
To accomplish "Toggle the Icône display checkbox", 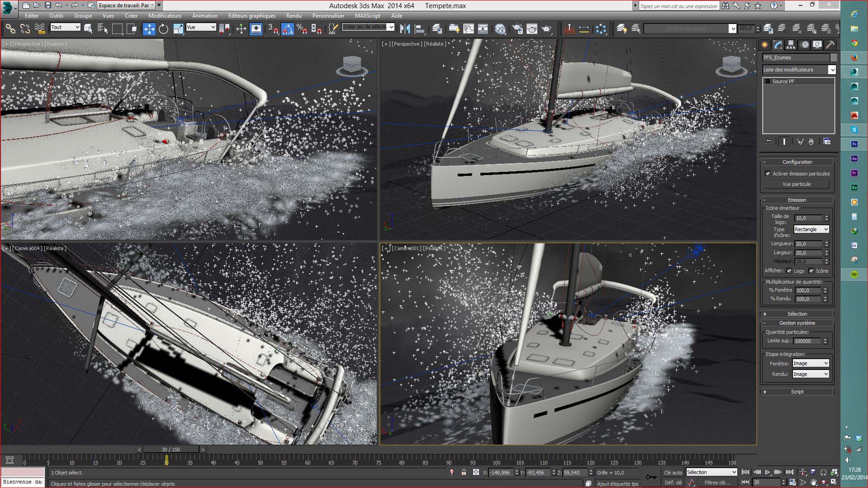I will tap(811, 271).
